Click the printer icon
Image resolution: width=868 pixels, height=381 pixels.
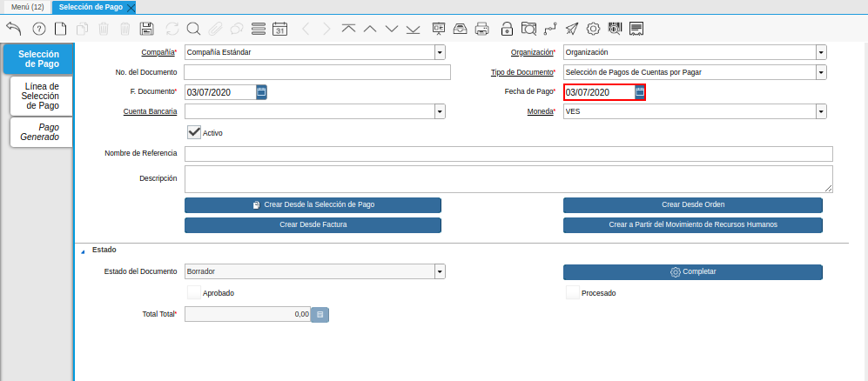(x=482, y=28)
